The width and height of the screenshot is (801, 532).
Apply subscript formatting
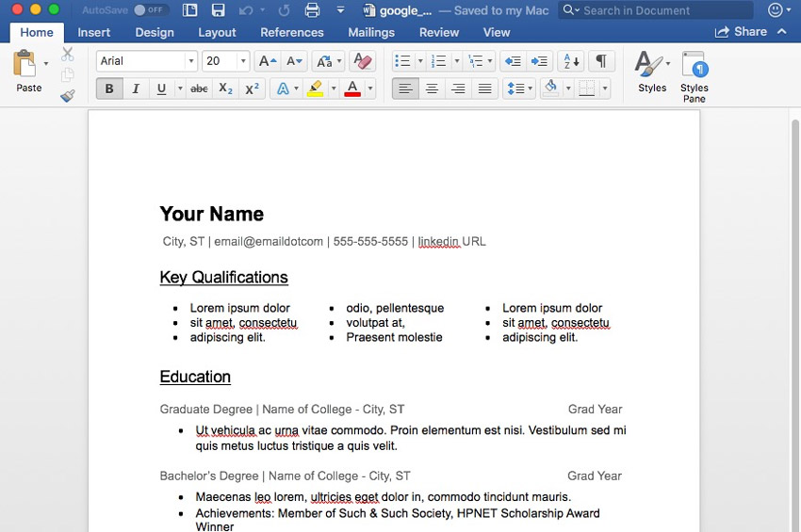[x=225, y=89]
